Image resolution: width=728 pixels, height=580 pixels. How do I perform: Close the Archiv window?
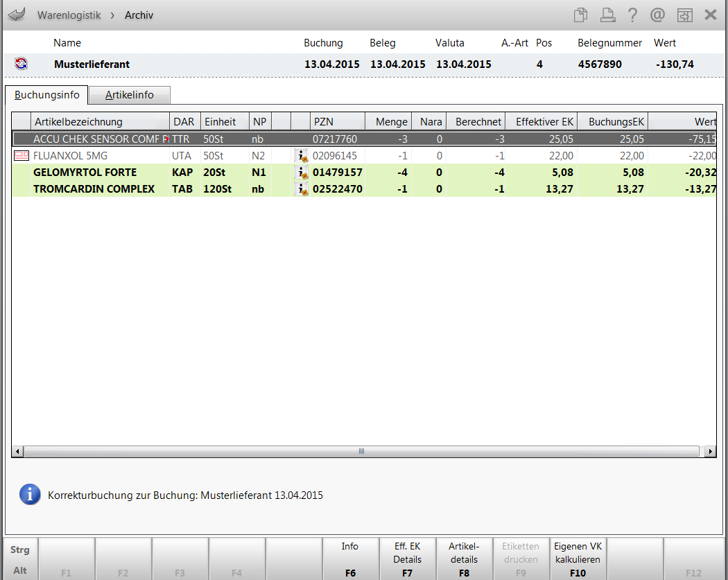[x=711, y=15]
